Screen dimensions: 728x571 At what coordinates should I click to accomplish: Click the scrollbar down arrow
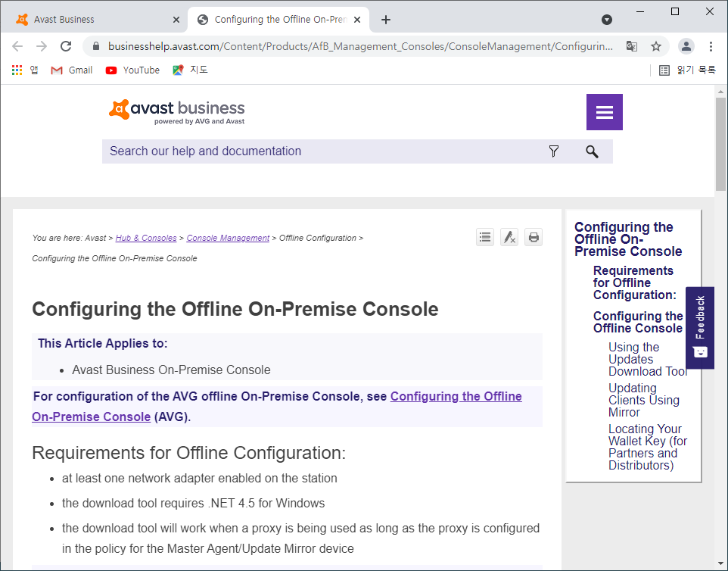(720, 563)
